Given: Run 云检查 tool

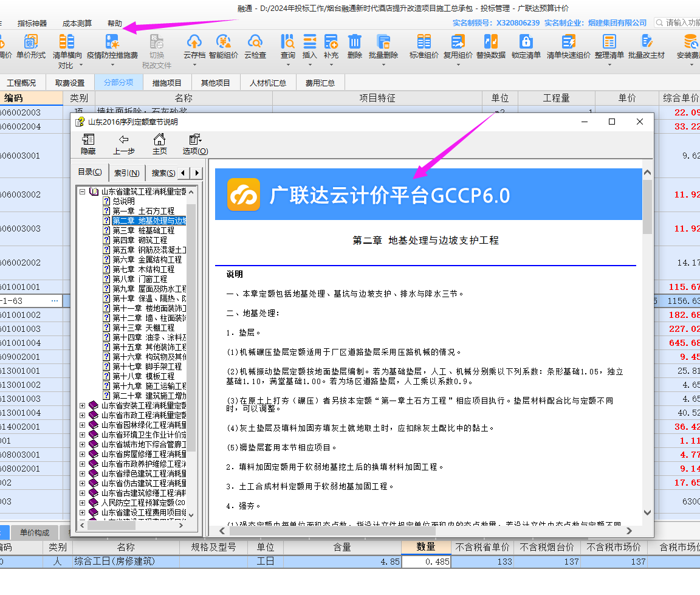Looking at the screenshot, I should coord(255,47).
